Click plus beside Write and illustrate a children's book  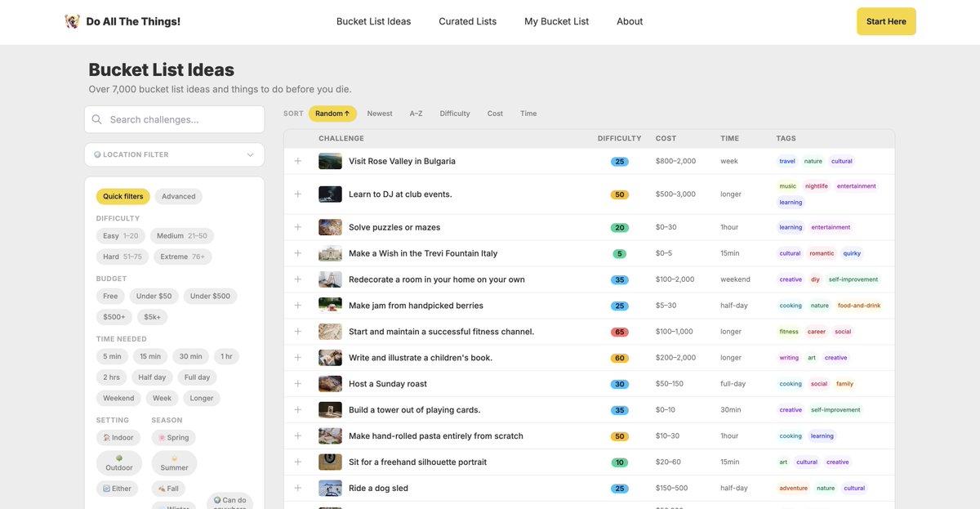[x=298, y=358]
